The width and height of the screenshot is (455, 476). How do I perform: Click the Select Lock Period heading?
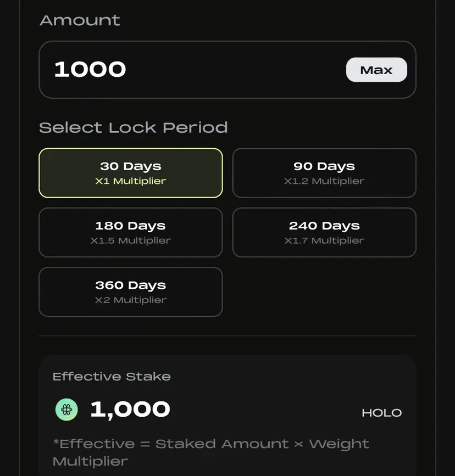tap(134, 127)
